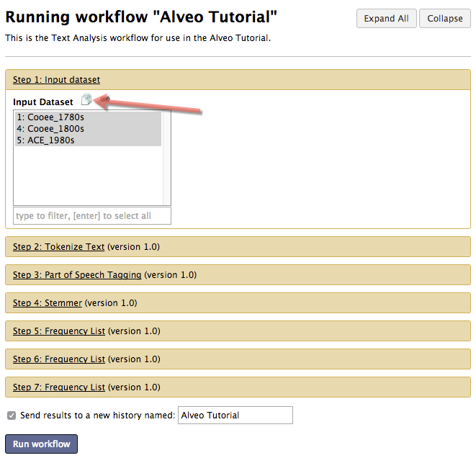
Task: Toggle Send results to new history checkbox
Action: tap(12, 416)
